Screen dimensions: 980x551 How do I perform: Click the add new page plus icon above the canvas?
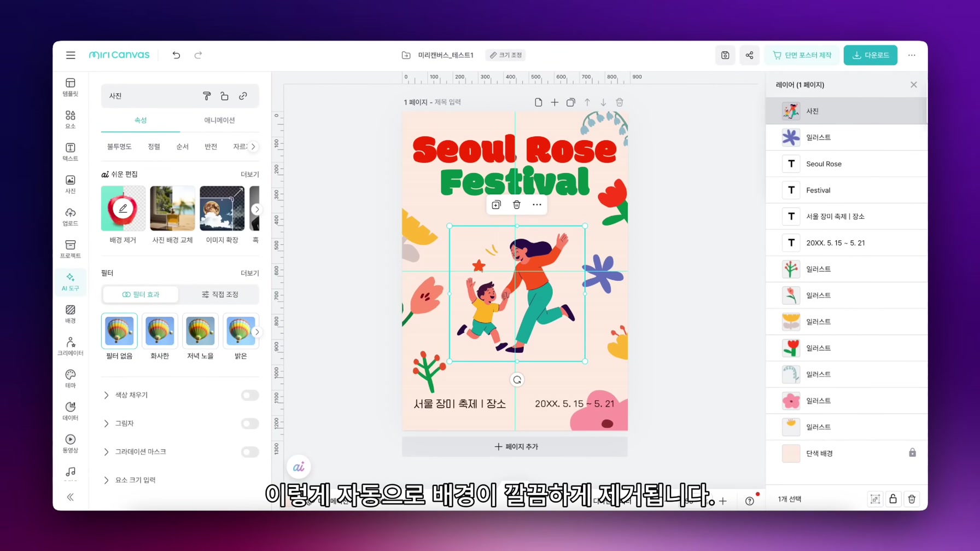tap(555, 102)
